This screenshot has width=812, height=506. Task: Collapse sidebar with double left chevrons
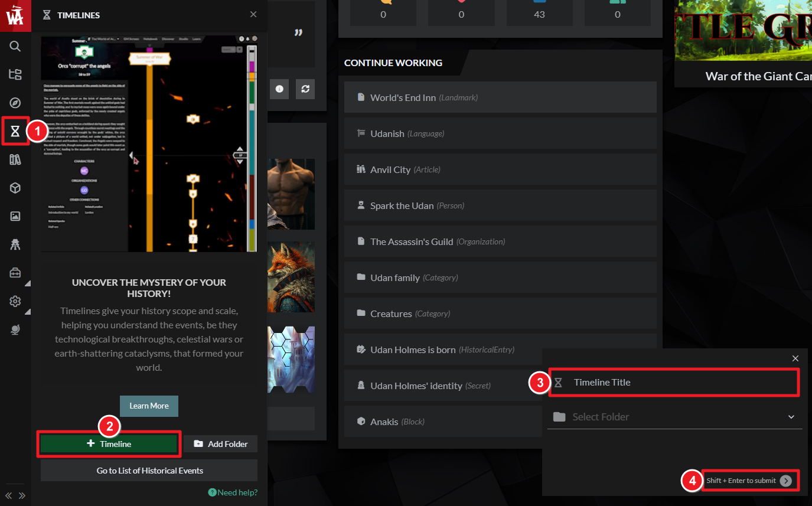(8, 495)
